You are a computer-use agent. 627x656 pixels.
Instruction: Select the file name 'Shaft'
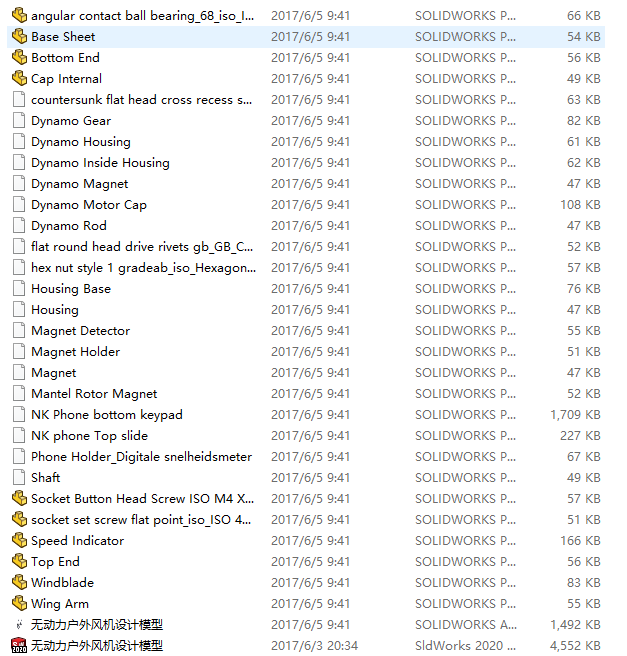coord(46,477)
